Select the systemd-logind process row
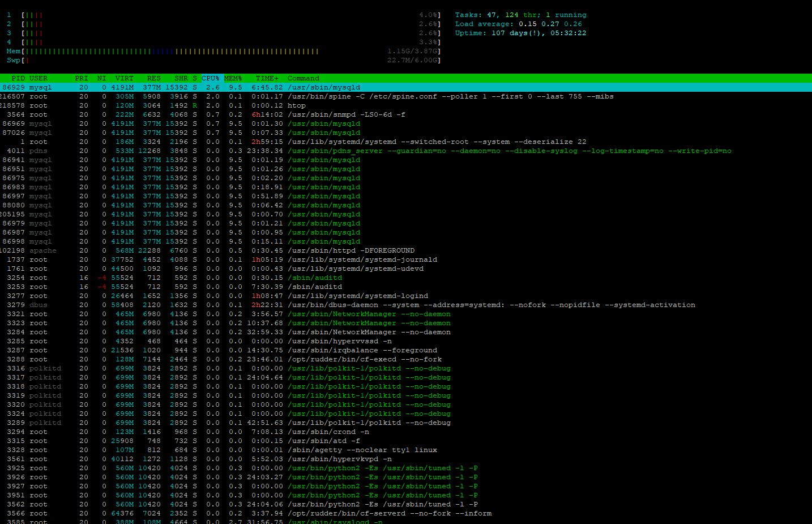This screenshot has height=524, width=812. (x=406, y=296)
